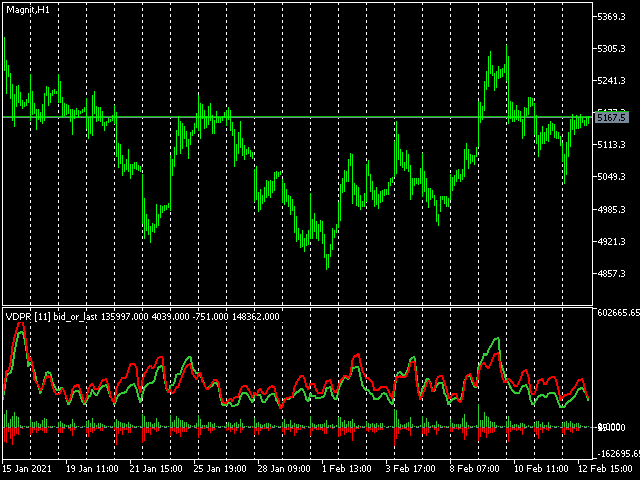This screenshot has width=640, height=480.
Task: Click the Magnit,H1 chart title label
Action: click(28, 10)
